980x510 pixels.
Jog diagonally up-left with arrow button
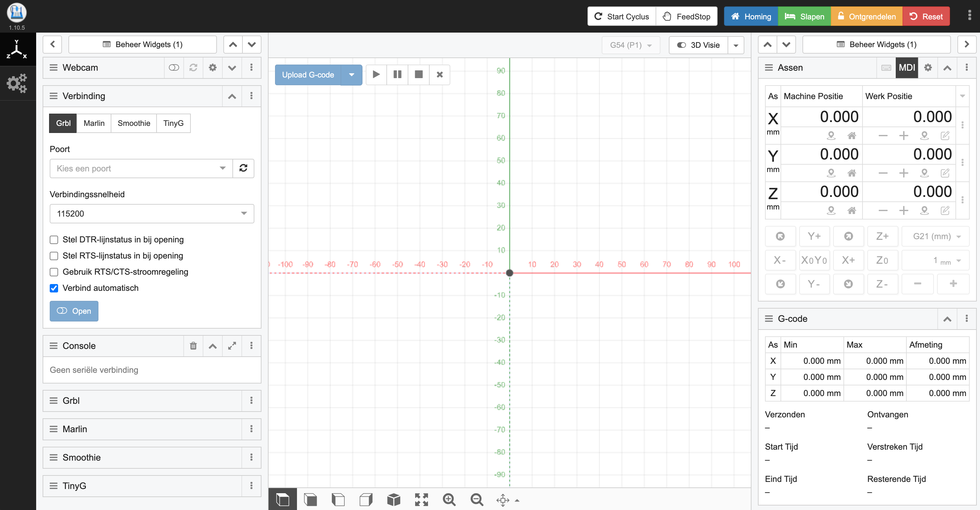pyautogui.click(x=780, y=236)
